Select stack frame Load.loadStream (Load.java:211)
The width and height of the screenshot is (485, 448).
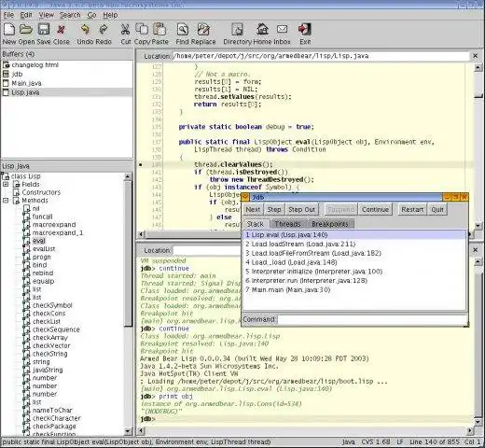354,244
